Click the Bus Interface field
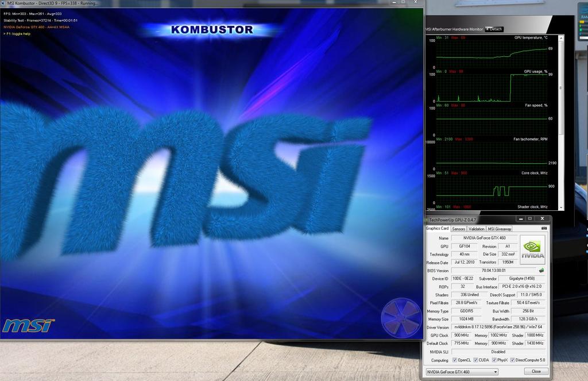 (x=521, y=286)
